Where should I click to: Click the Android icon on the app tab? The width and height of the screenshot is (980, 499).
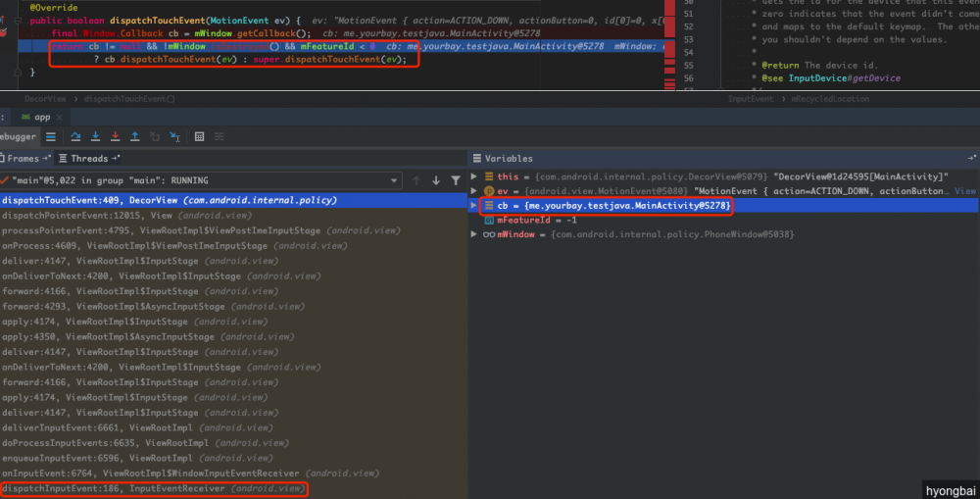(x=25, y=117)
